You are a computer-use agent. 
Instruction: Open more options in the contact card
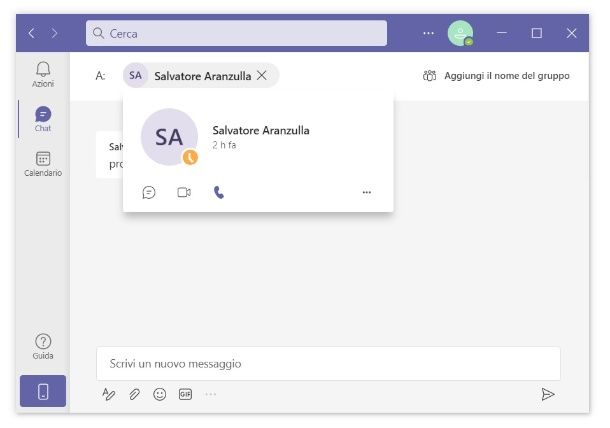coord(366,192)
